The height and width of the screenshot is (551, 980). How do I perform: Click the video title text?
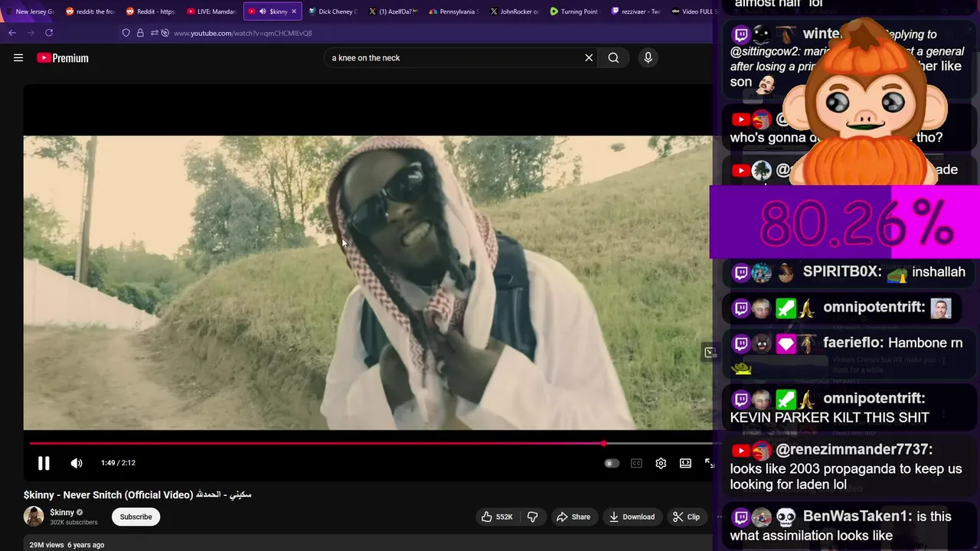pyautogui.click(x=138, y=495)
